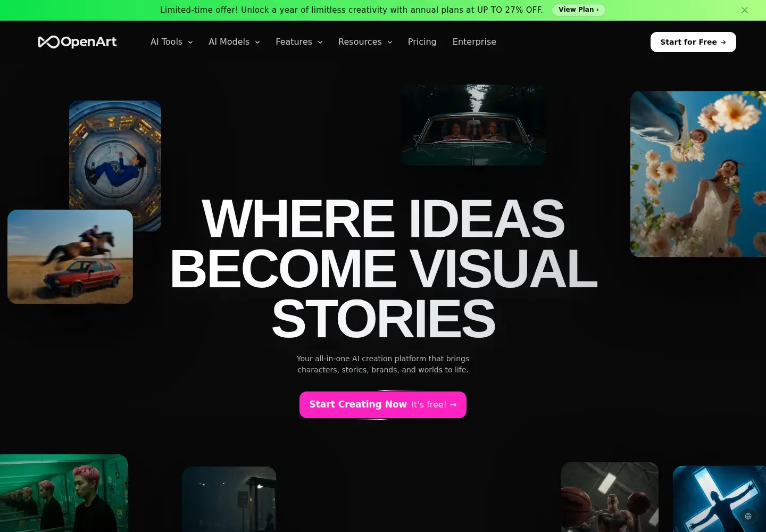Expand the AI Models menu
This screenshot has height=532, width=766.
point(234,42)
